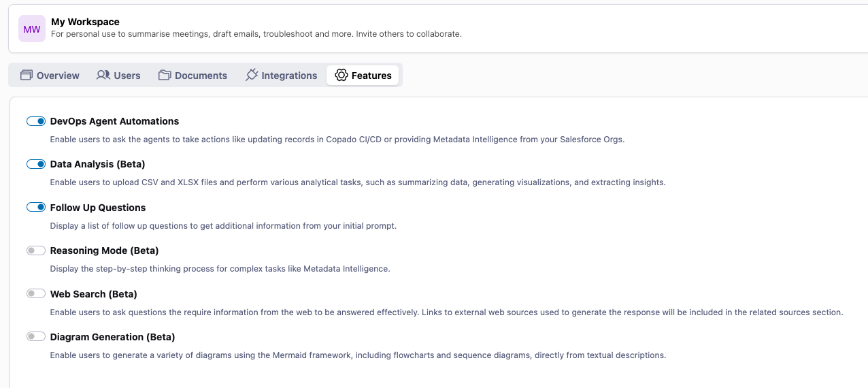Select the Integrations tab
The image size is (868, 388).
pos(281,75)
